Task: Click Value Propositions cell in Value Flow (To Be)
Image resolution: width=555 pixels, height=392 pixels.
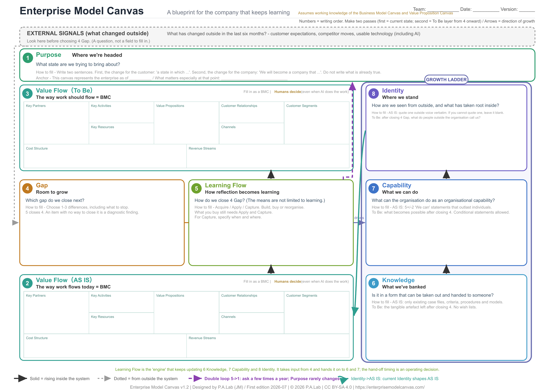Action: [x=186, y=123]
